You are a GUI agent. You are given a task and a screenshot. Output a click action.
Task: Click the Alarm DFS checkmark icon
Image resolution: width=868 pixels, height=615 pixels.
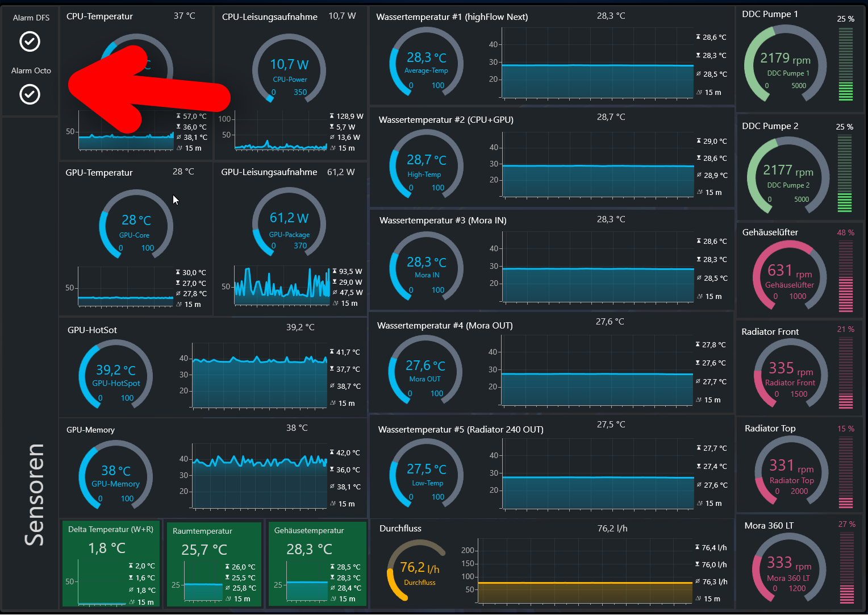pyautogui.click(x=30, y=41)
